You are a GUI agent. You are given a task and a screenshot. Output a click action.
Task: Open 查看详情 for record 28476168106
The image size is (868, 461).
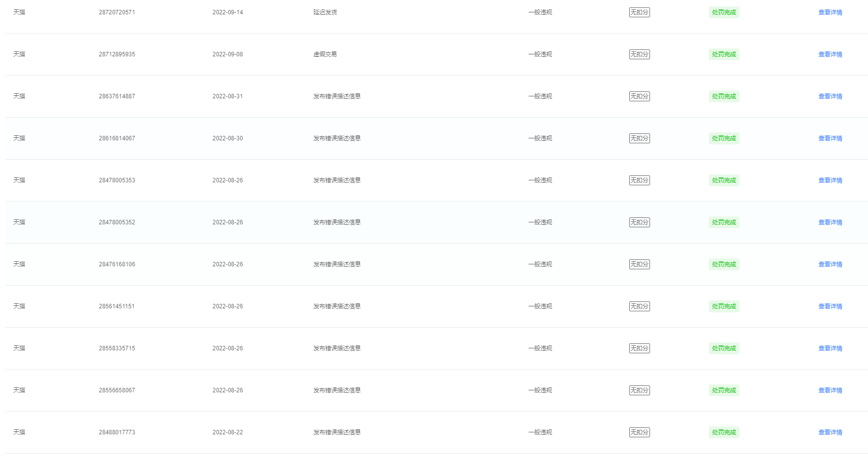tap(830, 264)
